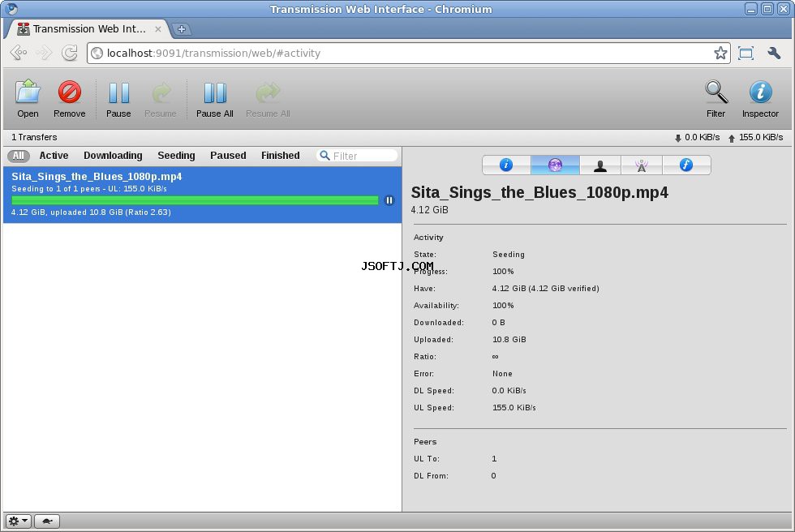795x532 pixels.
Task: Pause All transfers
Action: click(215, 99)
